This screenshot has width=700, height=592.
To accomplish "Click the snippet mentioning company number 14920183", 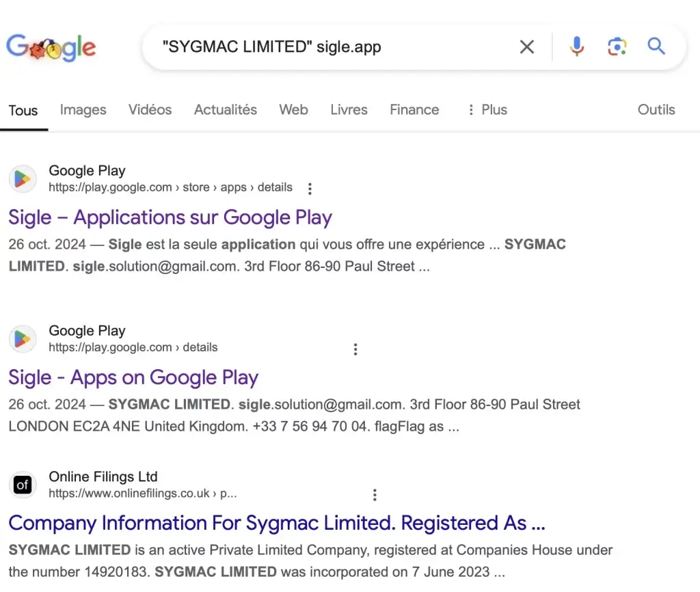I will [x=310, y=561].
